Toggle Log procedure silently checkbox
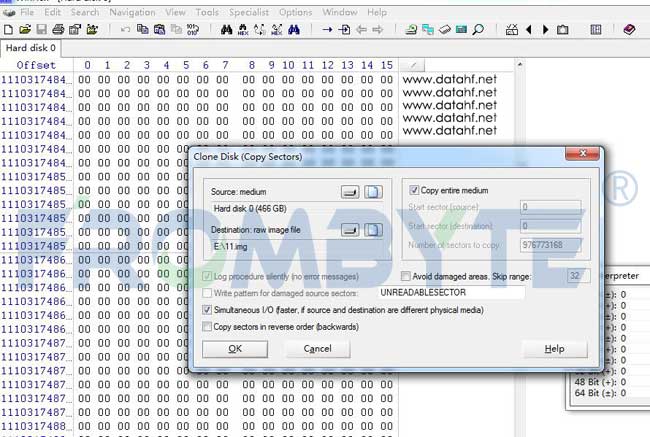650x437 pixels. point(206,276)
